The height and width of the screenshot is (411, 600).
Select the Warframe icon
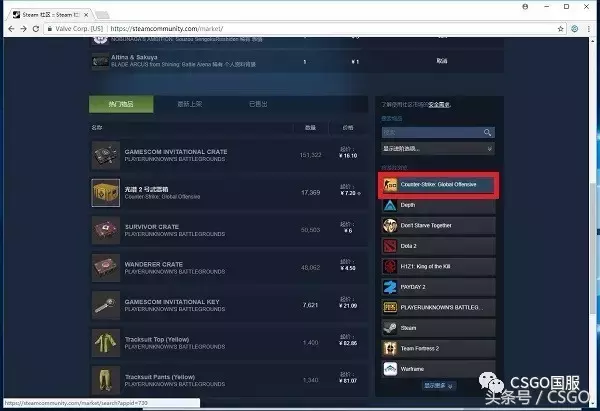pyautogui.click(x=390, y=369)
